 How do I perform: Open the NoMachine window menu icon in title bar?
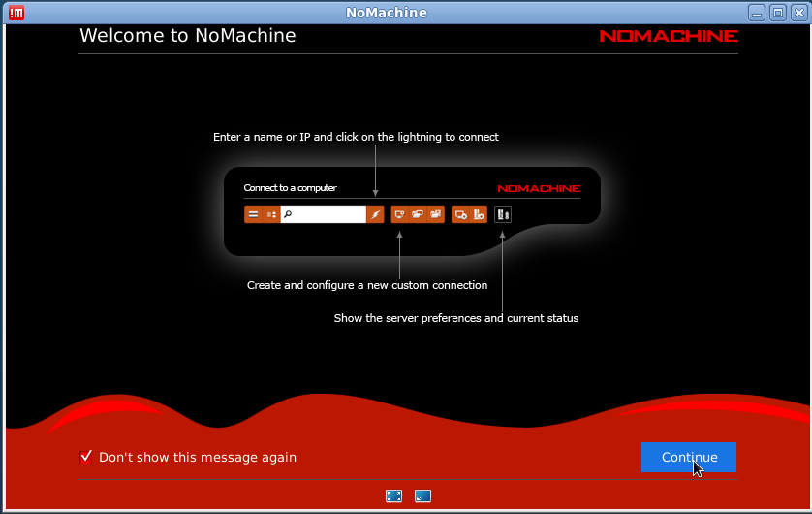pyautogui.click(x=16, y=13)
